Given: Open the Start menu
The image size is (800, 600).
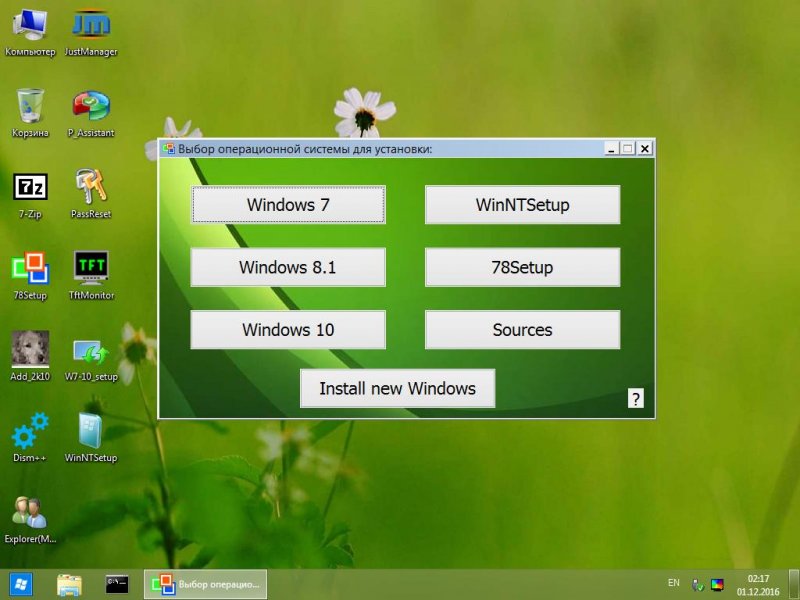Looking at the screenshot, I should point(20,585).
